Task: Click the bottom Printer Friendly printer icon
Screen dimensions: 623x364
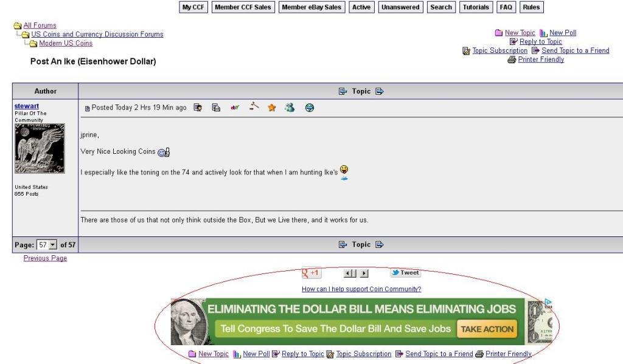Action: [x=479, y=354]
